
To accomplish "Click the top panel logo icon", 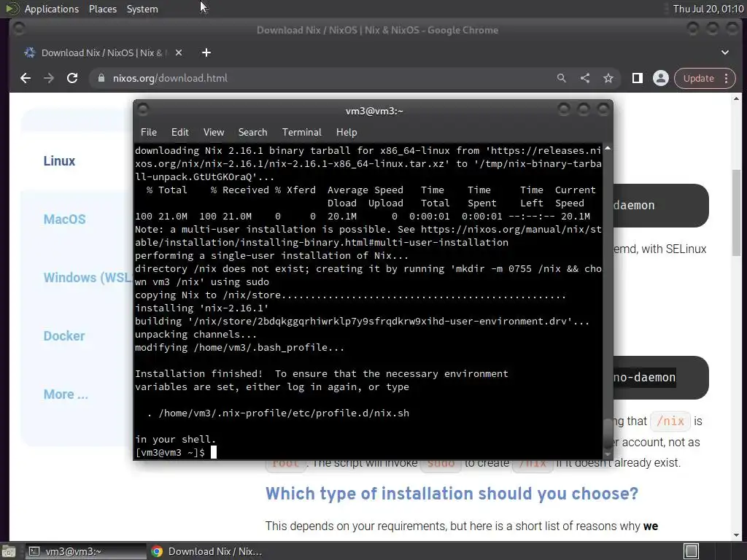I will coord(12,9).
